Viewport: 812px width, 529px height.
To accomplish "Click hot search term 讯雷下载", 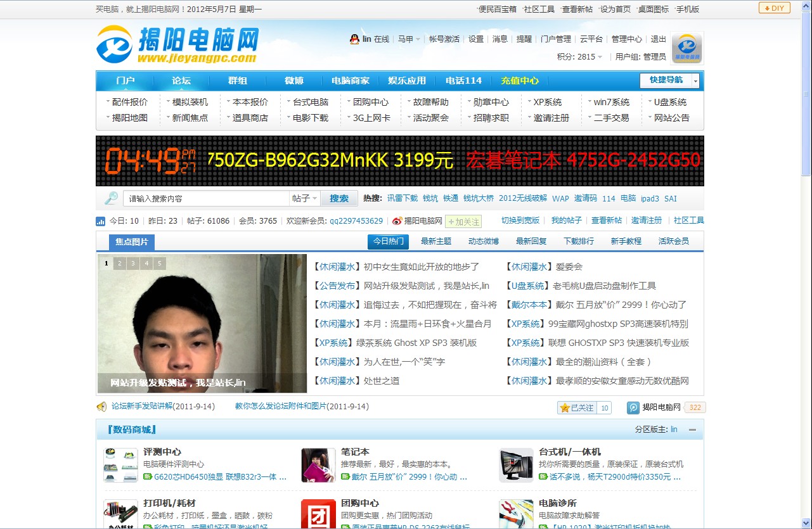I will tap(403, 198).
